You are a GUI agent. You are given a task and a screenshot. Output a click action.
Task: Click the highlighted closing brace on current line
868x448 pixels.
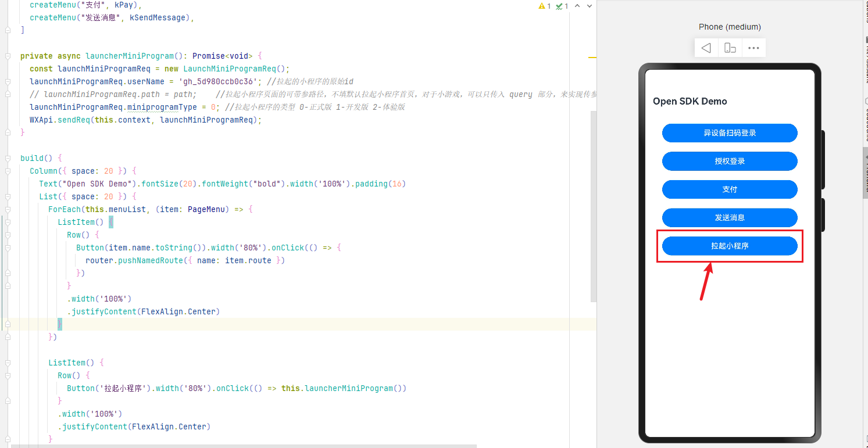pyautogui.click(x=60, y=324)
